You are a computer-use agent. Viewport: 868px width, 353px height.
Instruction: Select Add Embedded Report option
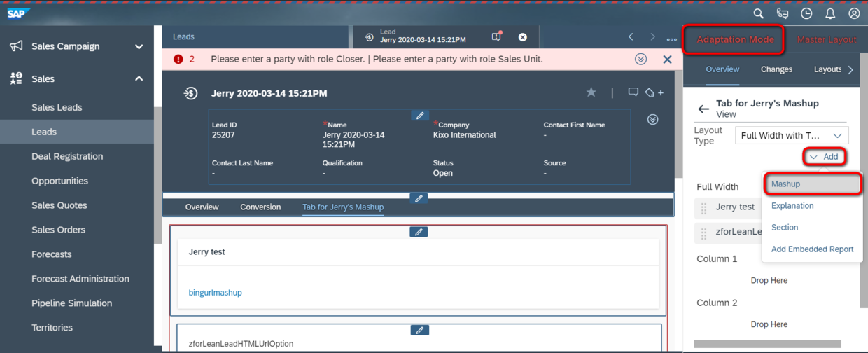coord(812,249)
